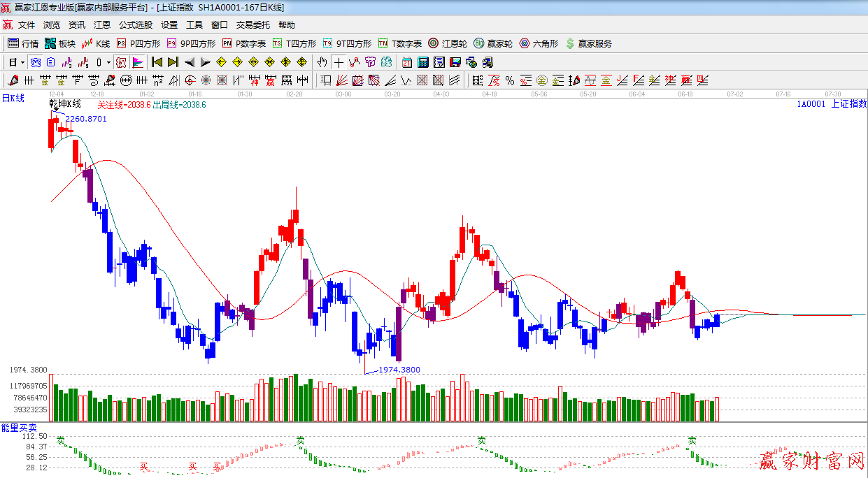Click the percent sign drawing tool

pyautogui.click(x=510, y=80)
